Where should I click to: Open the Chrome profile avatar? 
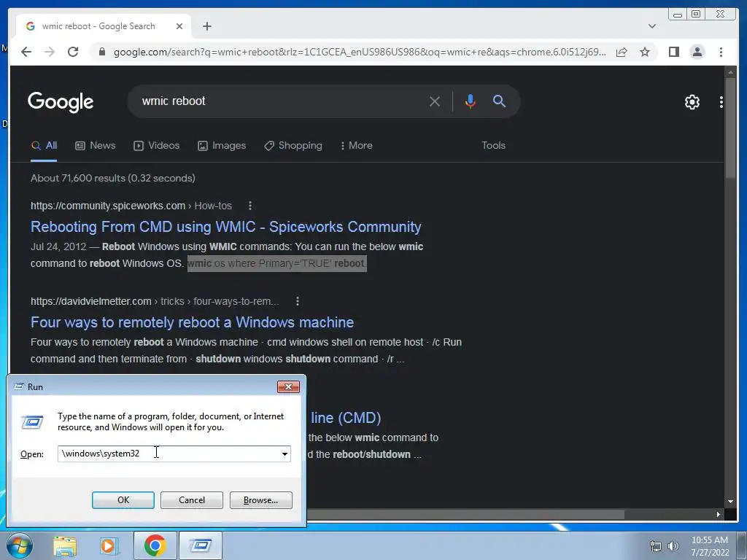pyautogui.click(x=697, y=52)
